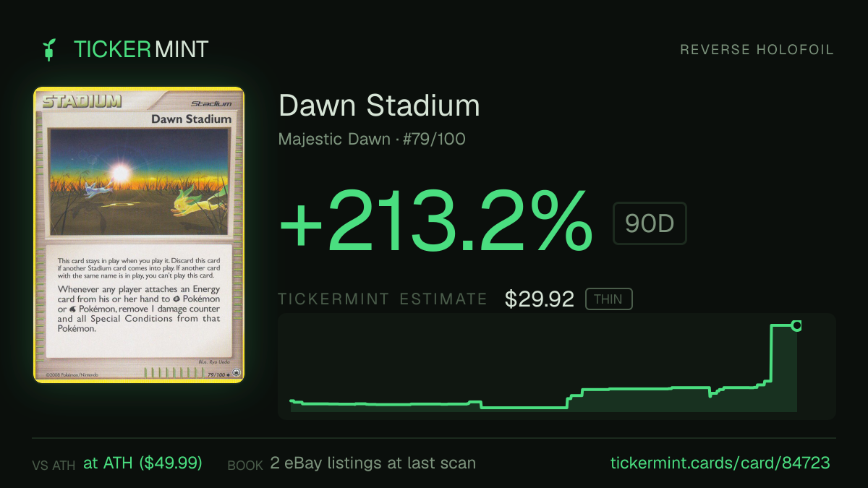Click the Majestic Dawn #79/100 set text

click(x=372, y=140)
